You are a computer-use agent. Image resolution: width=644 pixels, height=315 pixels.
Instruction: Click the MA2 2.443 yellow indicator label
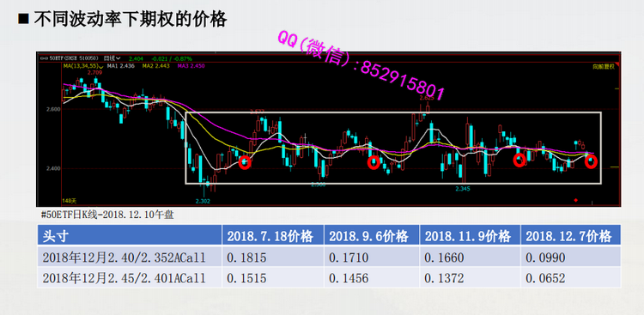coord(155,66)
